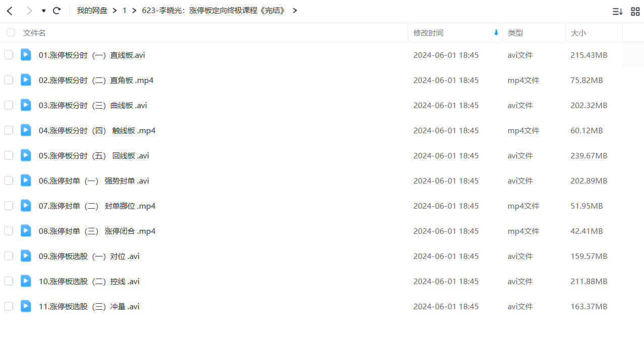The height and width of the screenshot is (354, 644).
Task: Click size value 163.37MB
Action: [589, 306]
